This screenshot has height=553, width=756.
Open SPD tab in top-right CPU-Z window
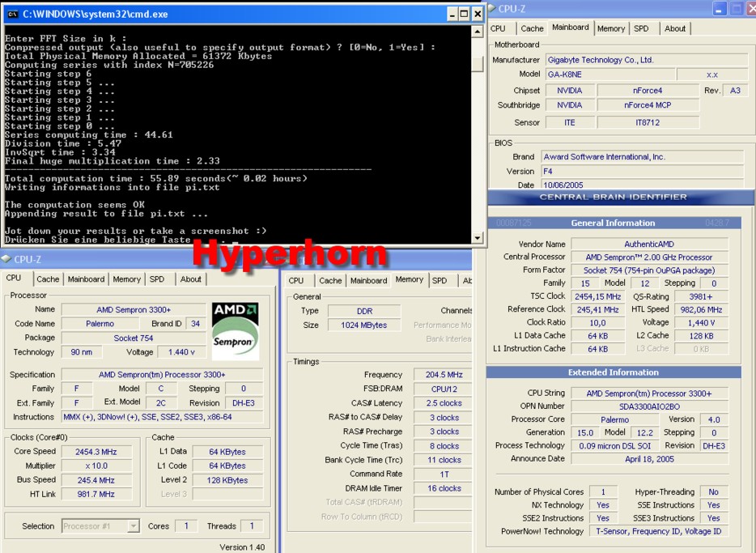[x=641, y=28]
